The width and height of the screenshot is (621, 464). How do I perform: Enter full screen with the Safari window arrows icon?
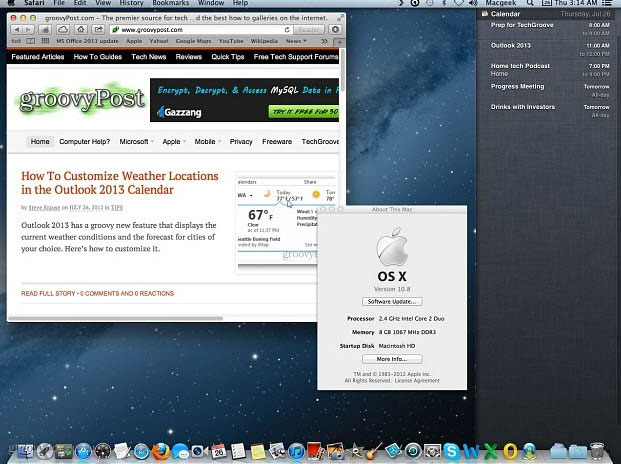340,18
